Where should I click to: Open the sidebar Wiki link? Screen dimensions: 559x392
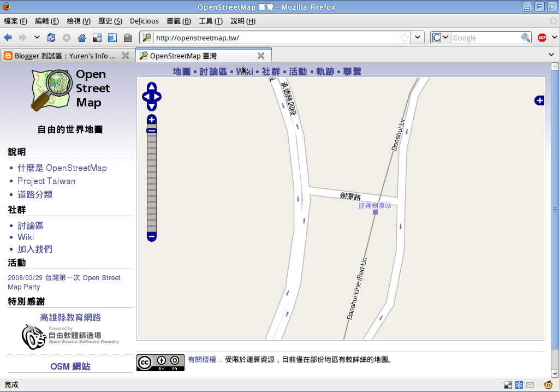[26, 237]
